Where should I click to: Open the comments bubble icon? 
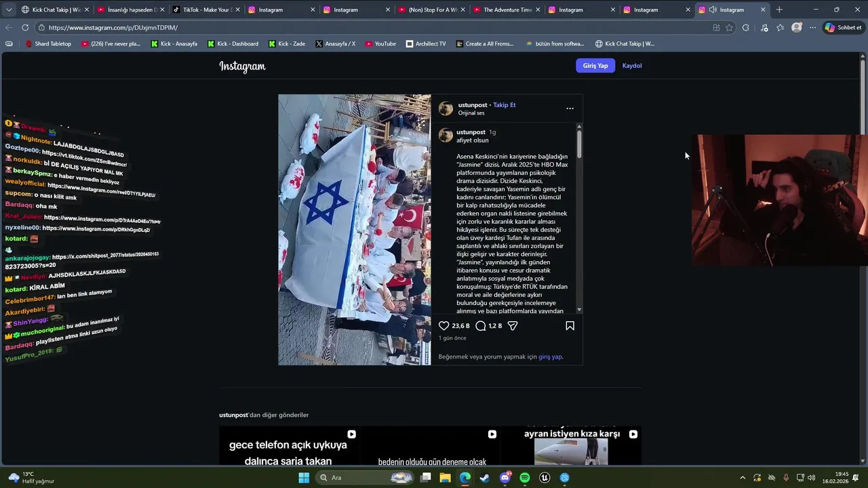481,326
